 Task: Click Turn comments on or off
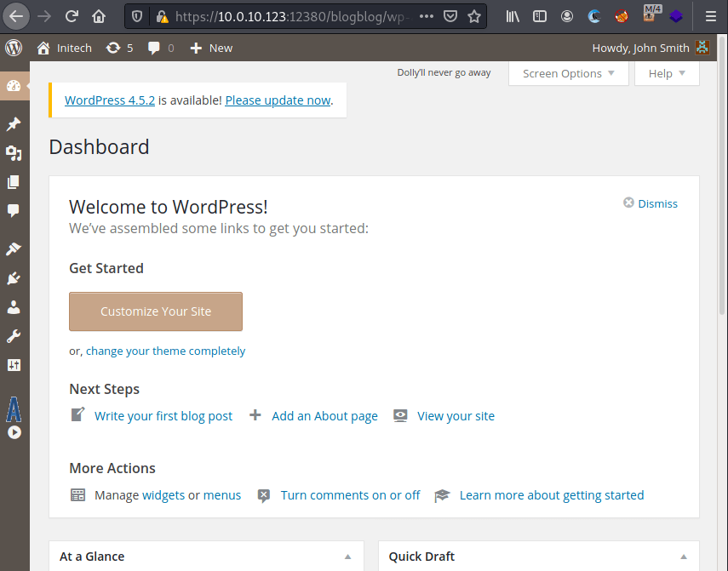(x=350, y=495)
